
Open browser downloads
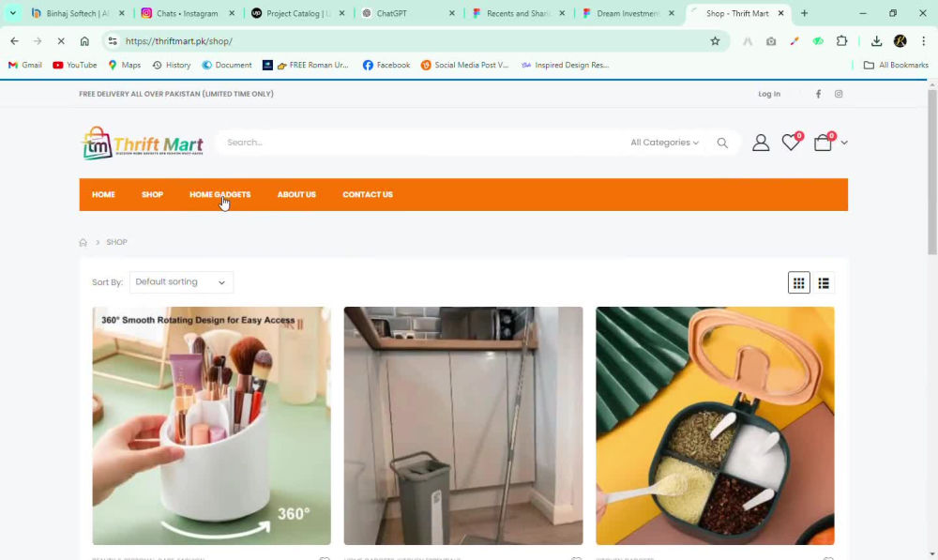[876, 41]
